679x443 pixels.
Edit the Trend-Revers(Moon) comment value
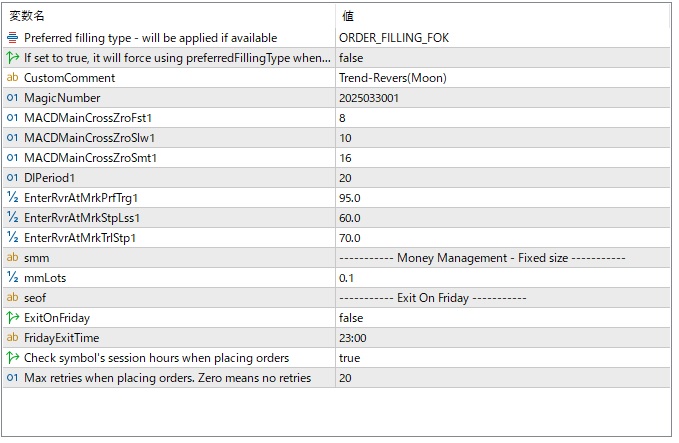[393, 78]
